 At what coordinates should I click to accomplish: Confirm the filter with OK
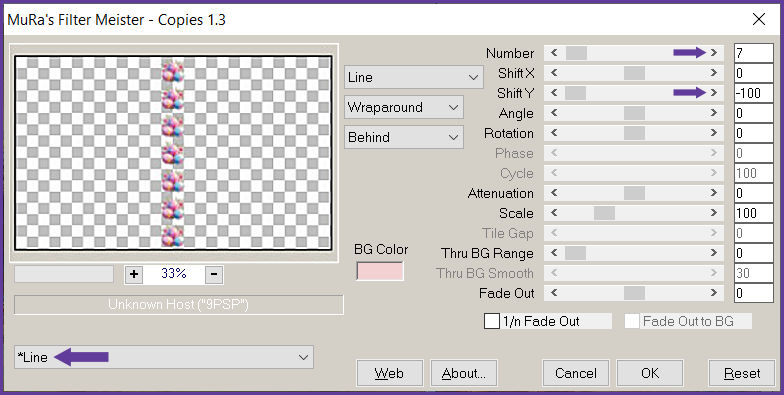tap(650, 373)
